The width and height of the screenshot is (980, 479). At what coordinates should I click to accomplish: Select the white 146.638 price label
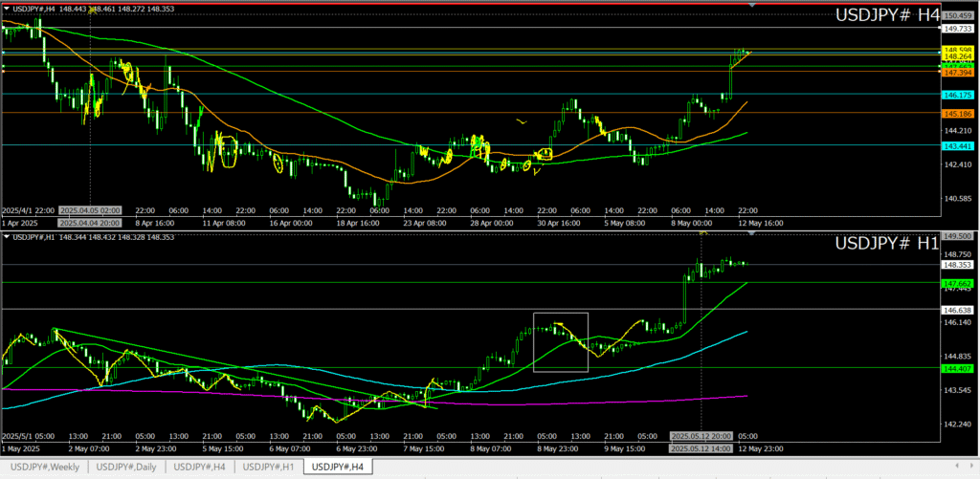pyautogui.click(x=958, y=310)
